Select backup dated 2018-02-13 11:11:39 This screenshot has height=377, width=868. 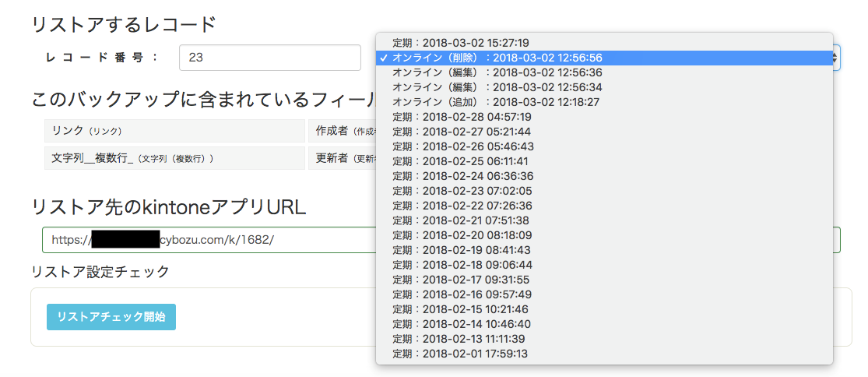pos(604,339)
